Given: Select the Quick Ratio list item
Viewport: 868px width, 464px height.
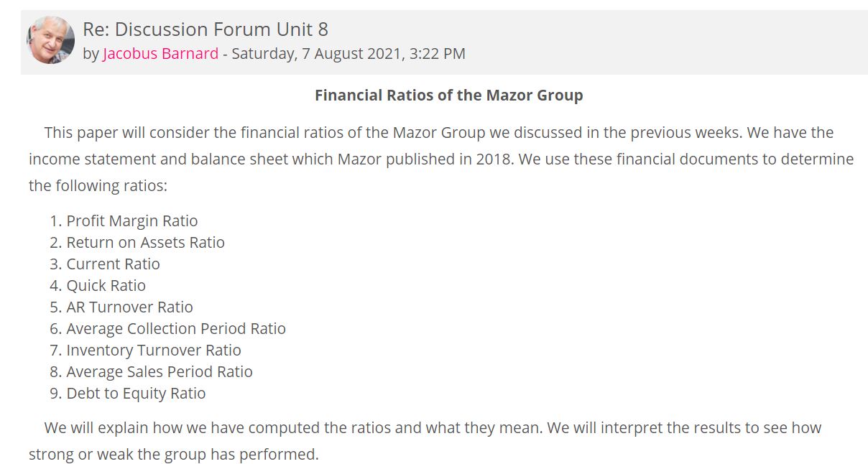Looking at the screenshot, I should click(x=106, y=286).
